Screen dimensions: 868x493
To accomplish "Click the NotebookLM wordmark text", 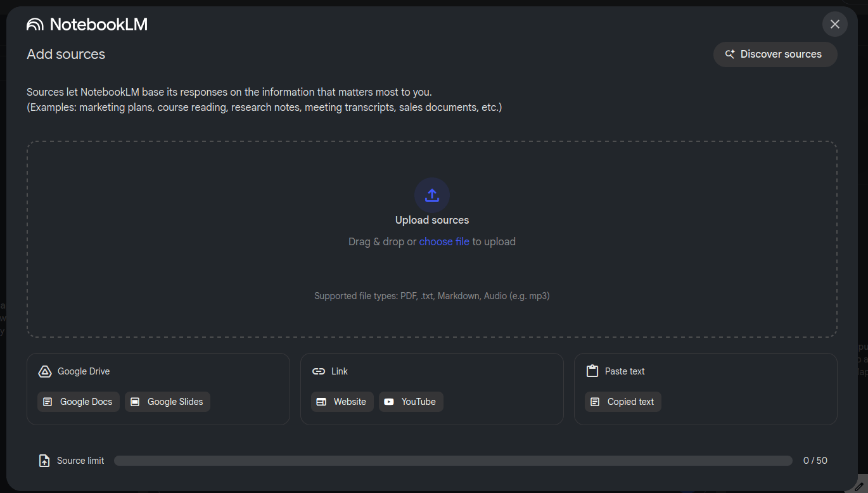I will coord(99,24).
